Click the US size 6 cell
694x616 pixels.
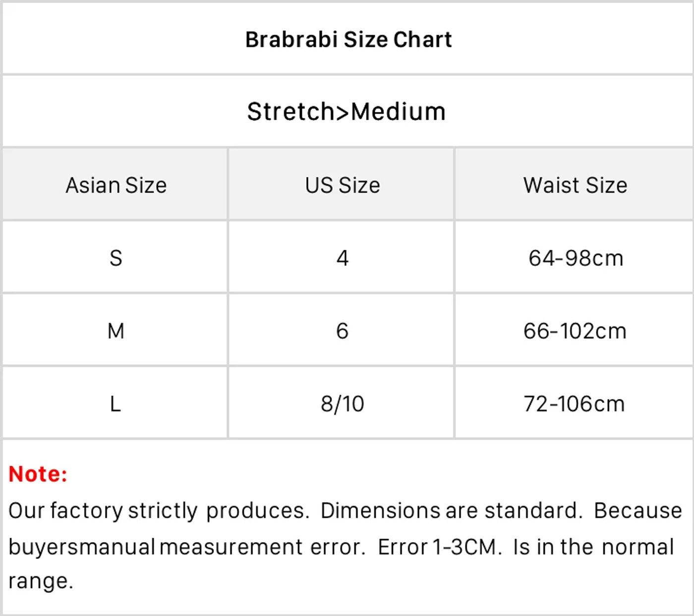coord(342,331)
